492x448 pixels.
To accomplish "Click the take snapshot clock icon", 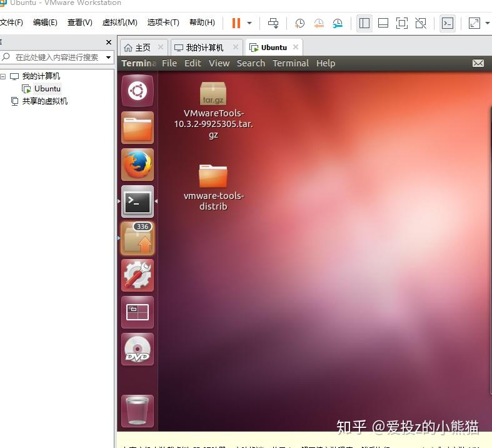I will pyautogui.click(x=299, y=23).
